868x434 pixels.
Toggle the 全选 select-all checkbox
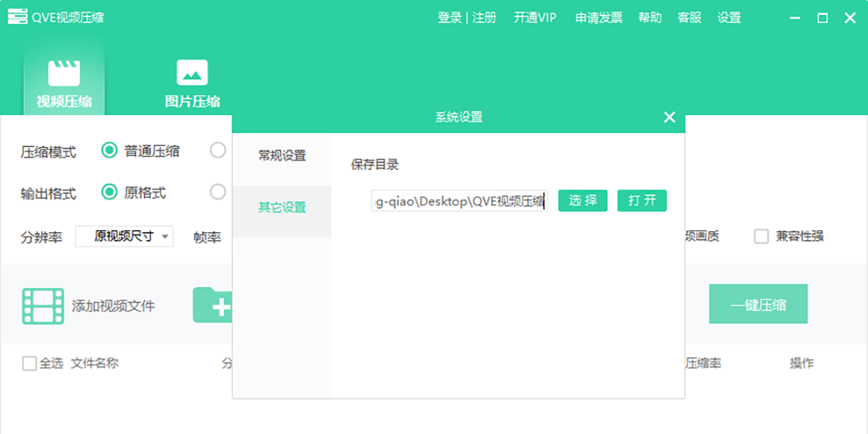click(x=30, y=363)
